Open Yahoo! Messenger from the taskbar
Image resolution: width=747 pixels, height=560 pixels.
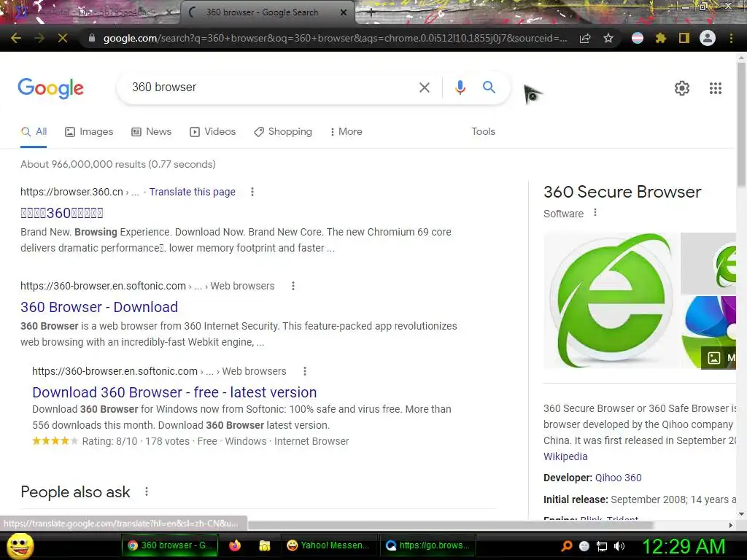coord(328,545)
